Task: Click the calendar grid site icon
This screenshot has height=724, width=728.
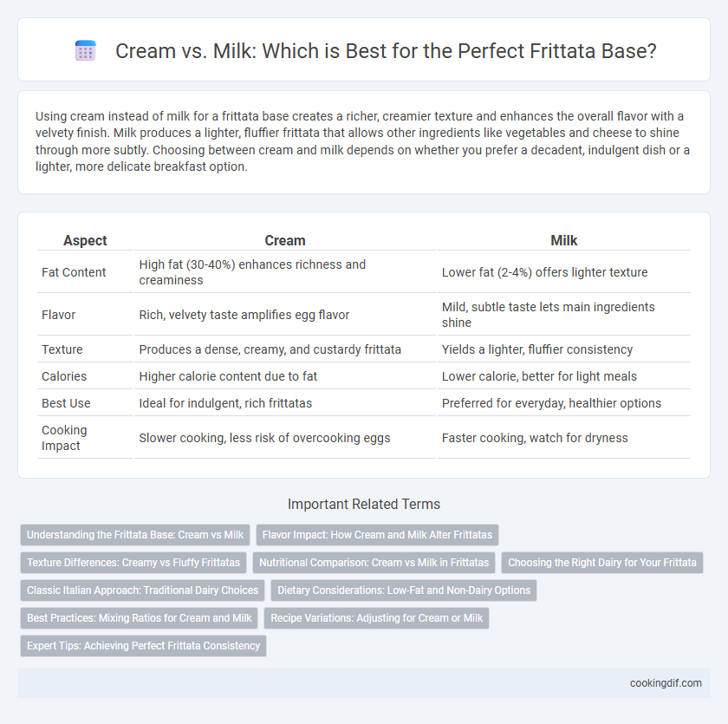Action: tap(86, 50)
